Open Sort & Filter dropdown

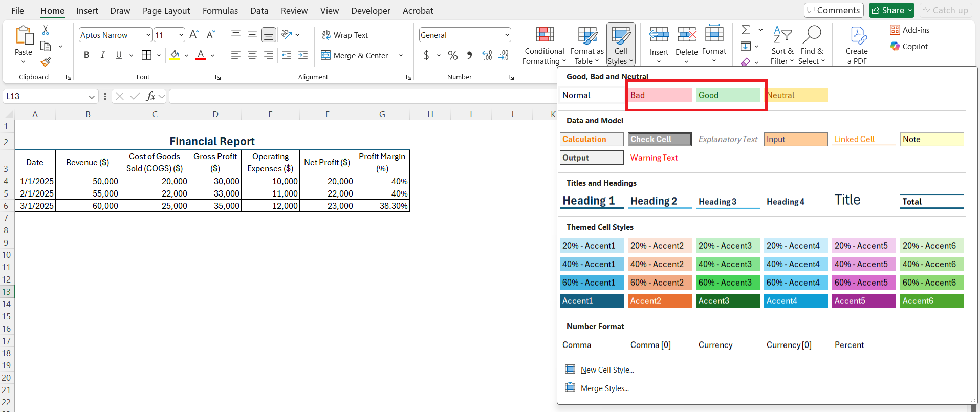click(782, 46)
